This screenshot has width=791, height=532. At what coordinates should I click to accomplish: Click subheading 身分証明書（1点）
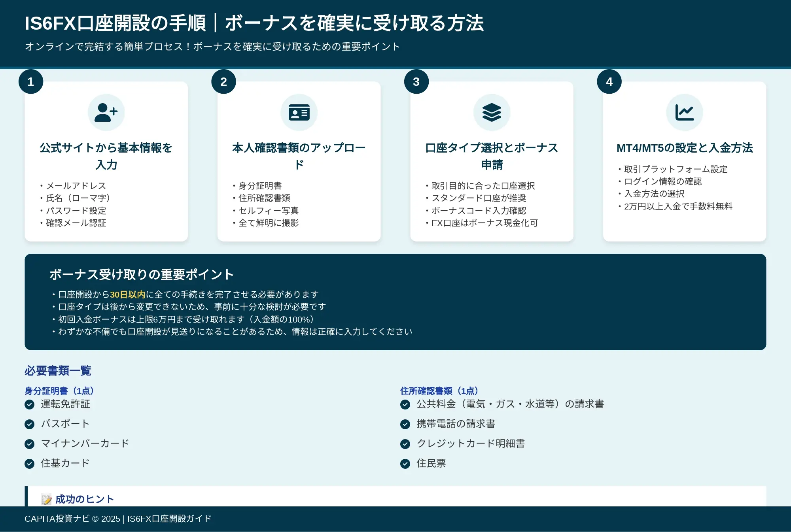point(59,391)
